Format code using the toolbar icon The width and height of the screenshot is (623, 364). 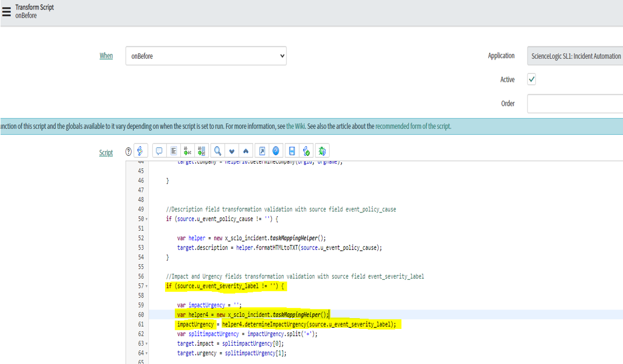[174, 152]
